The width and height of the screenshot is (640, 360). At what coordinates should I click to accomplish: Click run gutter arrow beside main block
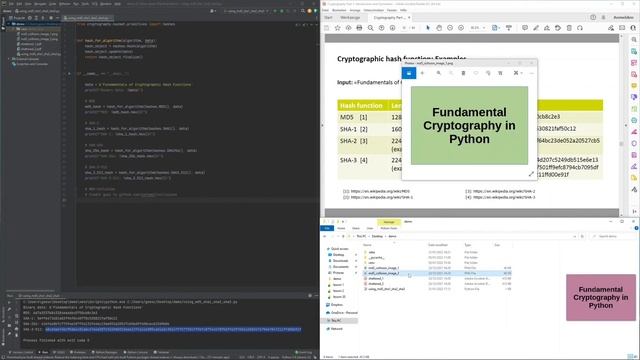click(69, 73)
